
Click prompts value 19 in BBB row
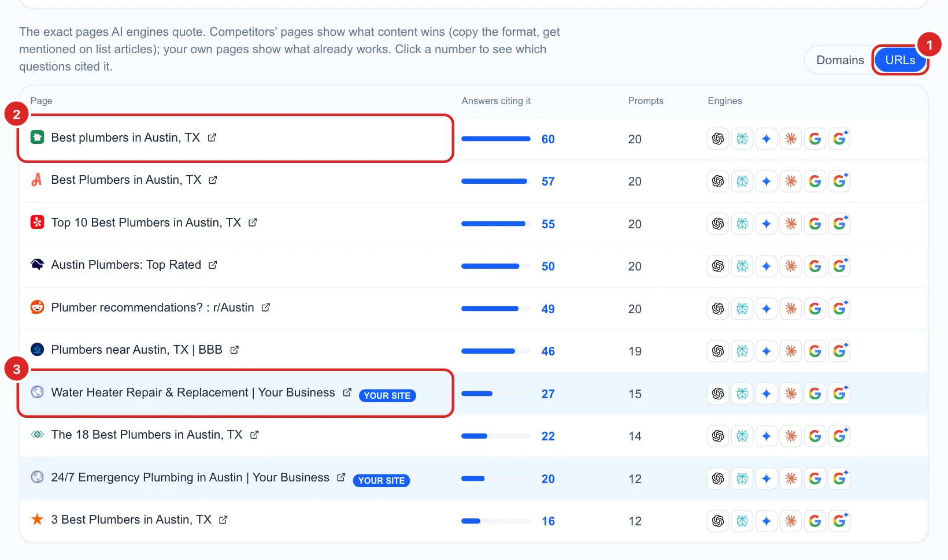tap(635, 351)
